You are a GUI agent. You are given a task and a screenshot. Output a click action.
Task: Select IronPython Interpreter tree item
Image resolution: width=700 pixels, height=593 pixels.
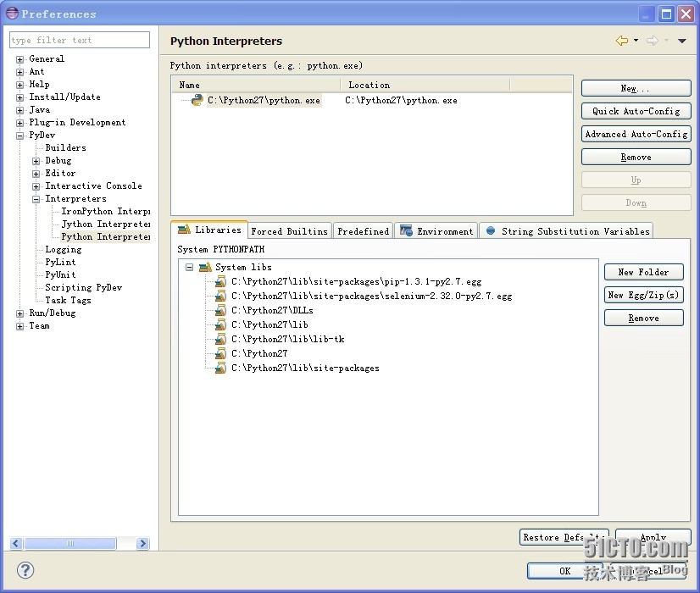click(105, 212)
